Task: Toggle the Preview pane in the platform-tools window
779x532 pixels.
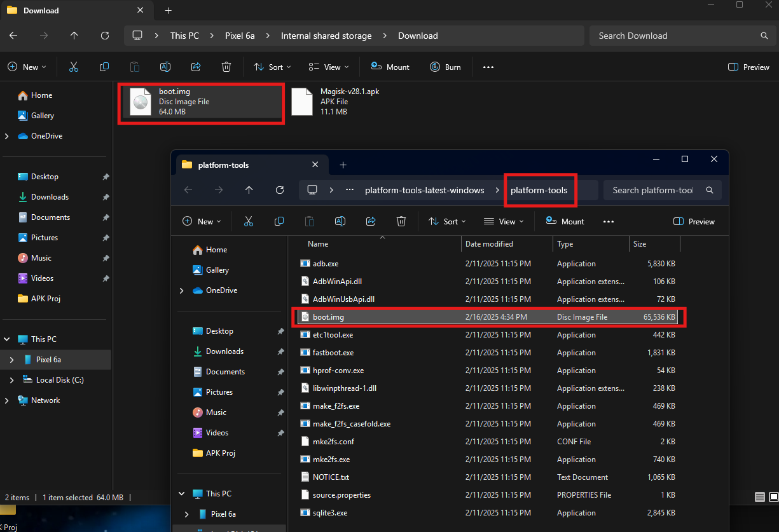Action: pyautogui.click(x=694, y=221)
